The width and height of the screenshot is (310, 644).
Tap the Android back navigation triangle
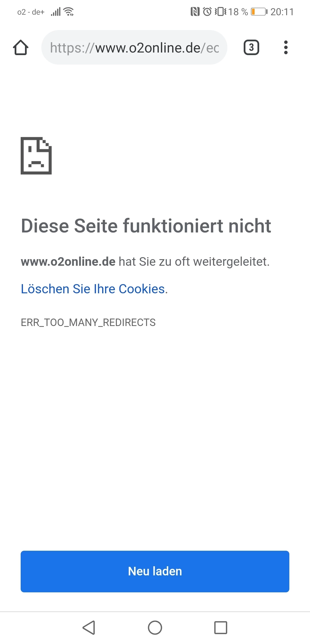tap(89, 627)
